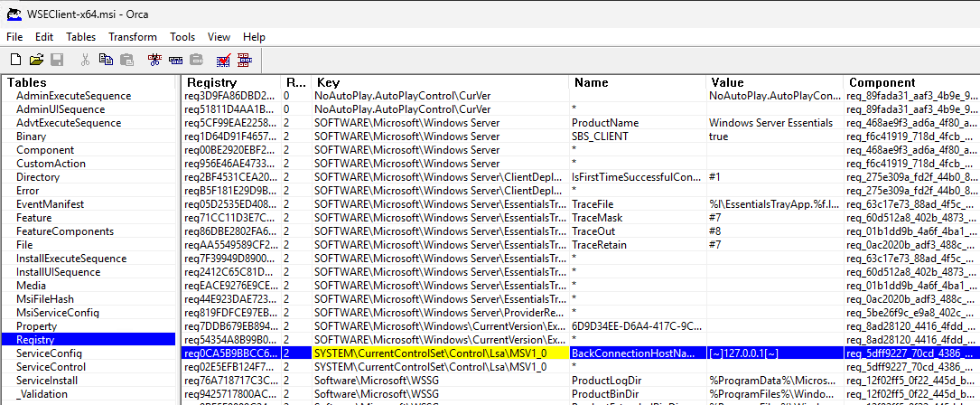
Task: Click the Component column header
Action: pos(911,82)
